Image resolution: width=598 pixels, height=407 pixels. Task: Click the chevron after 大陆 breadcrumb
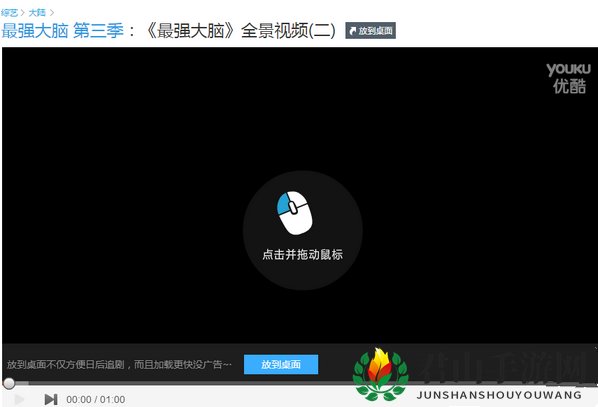pyautogui.click(x=51, y=13)
